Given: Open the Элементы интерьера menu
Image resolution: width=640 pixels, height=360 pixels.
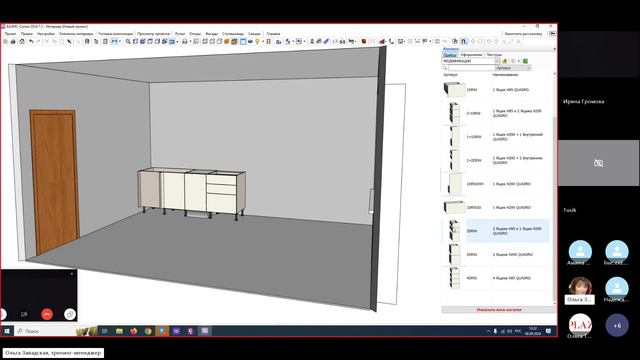Looking at the screenshot, I should coord(76,34).
